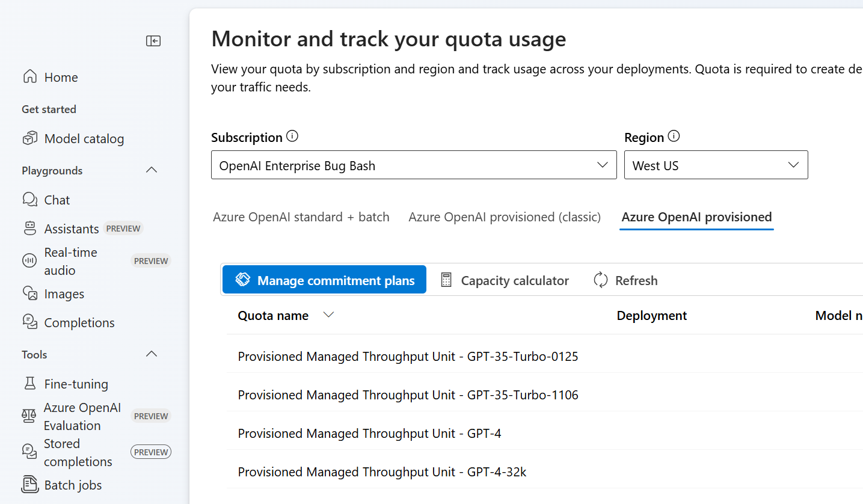Collapse the left navigation sidebar
863x504 pixels.
[x=153, y=41]
